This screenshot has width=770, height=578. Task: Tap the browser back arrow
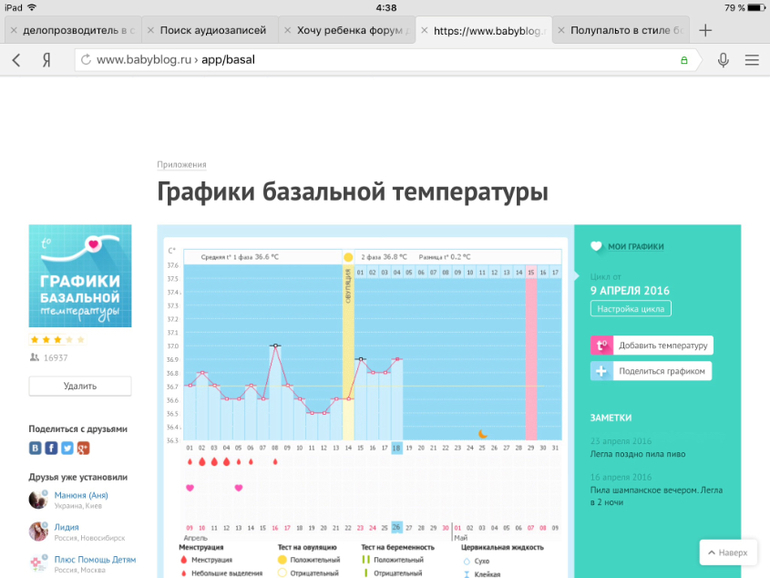(x=16, y=60)
